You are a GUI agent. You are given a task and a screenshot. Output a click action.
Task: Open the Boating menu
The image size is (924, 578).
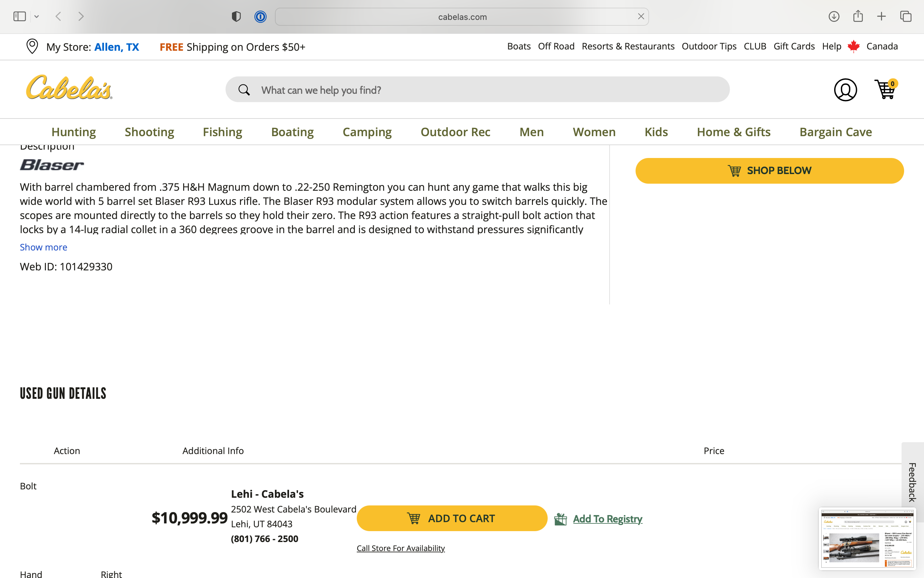coord(293,132)
